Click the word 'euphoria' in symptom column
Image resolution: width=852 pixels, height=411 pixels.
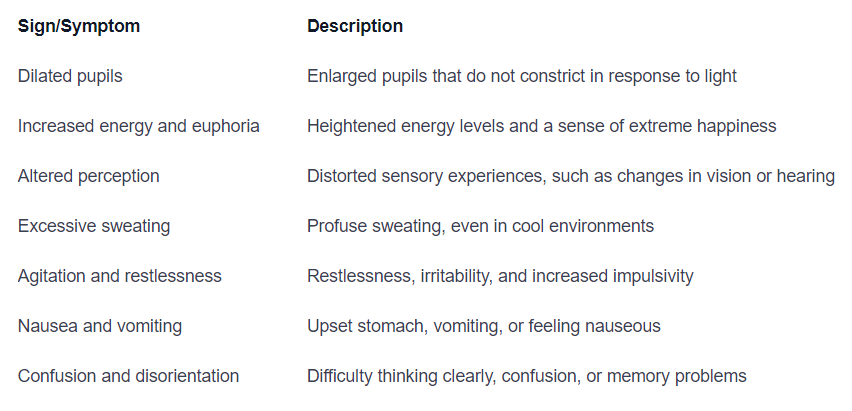[x=226, y=126]
